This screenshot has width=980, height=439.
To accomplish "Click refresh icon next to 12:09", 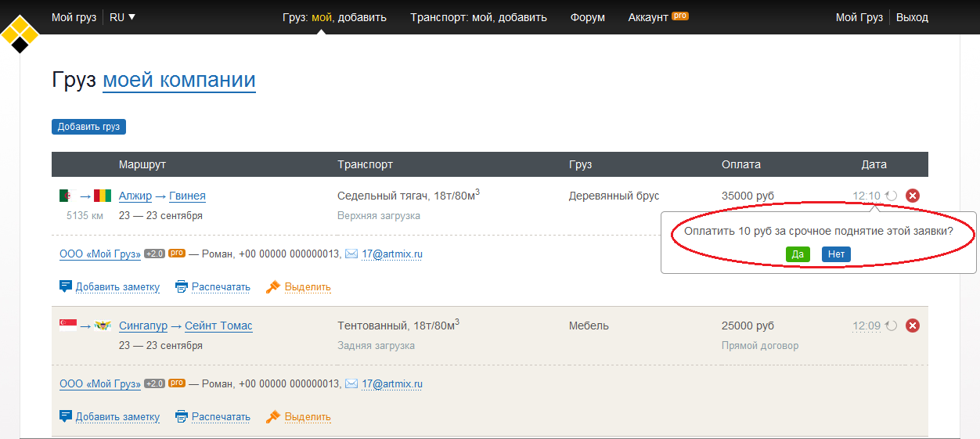I will coord(892,326).
